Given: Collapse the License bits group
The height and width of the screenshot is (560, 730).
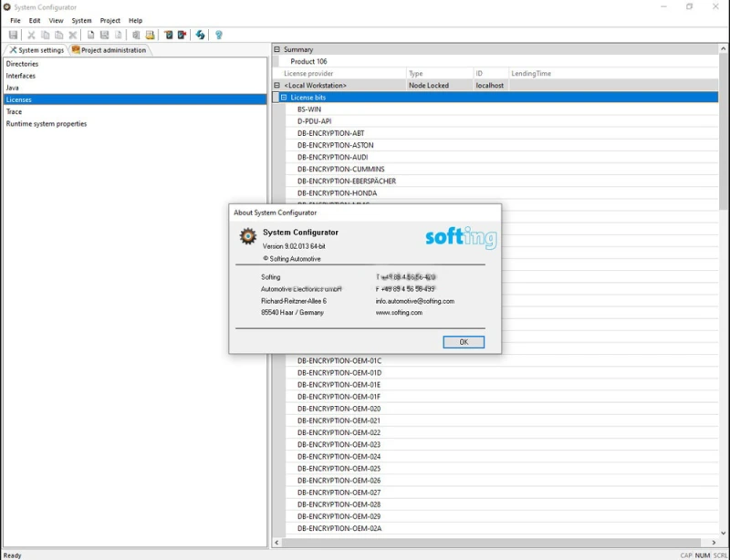Looking at the screenshot, I should 287,97.
